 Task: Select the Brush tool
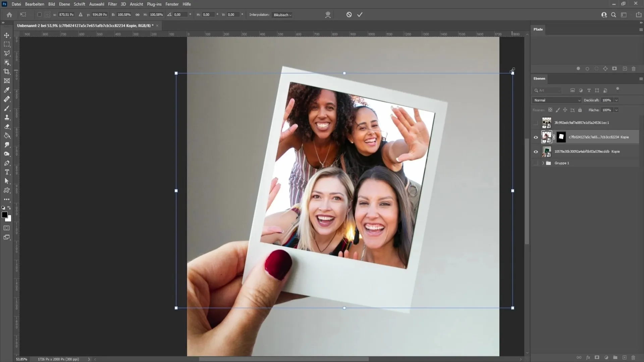[7, 108]
